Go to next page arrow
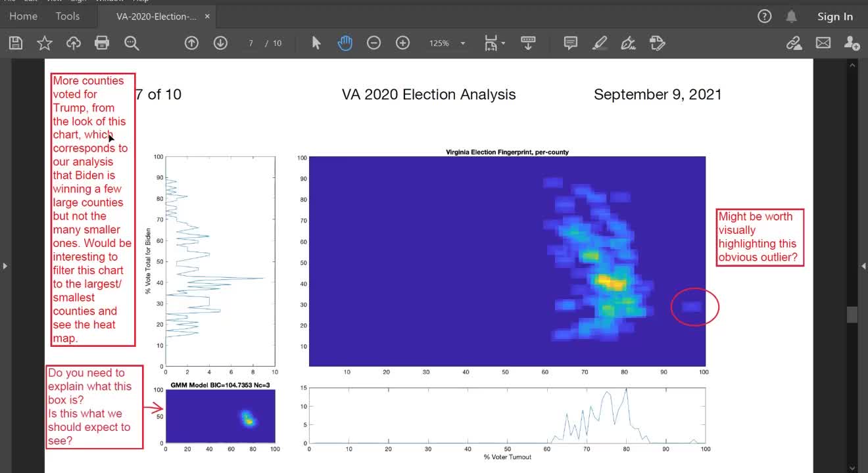The image size is (868, 473). (x=220, y=43)
